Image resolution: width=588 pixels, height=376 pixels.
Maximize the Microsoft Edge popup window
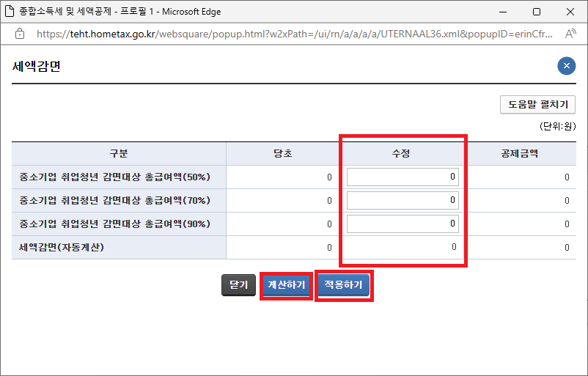pyautogui.click(x=537, y=12)
